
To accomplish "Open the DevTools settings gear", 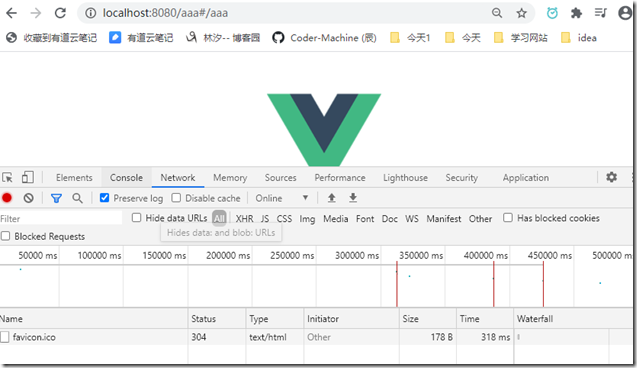I will click(x=611, y=177).
